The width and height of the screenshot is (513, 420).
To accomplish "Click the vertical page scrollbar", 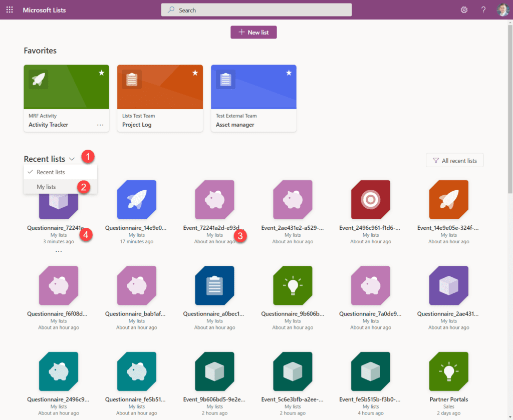I will point(510,110).
